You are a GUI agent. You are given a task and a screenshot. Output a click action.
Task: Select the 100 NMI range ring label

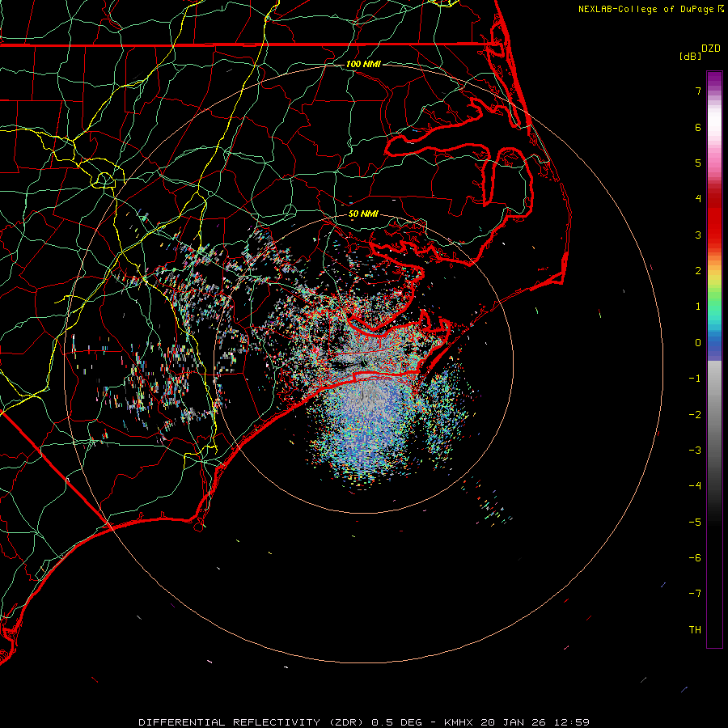click(363, 64)
